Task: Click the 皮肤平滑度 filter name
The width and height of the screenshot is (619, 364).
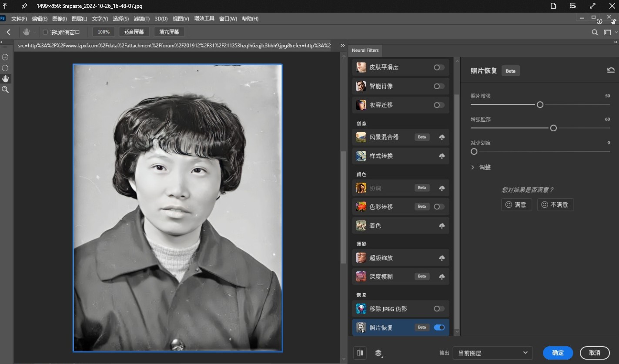Action: (384, 67)
